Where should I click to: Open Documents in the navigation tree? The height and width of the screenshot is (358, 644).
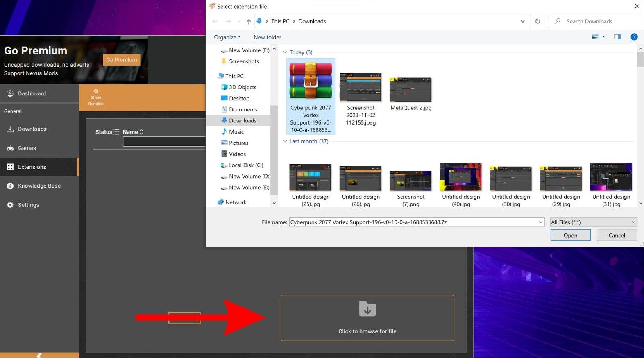point(239,109)
